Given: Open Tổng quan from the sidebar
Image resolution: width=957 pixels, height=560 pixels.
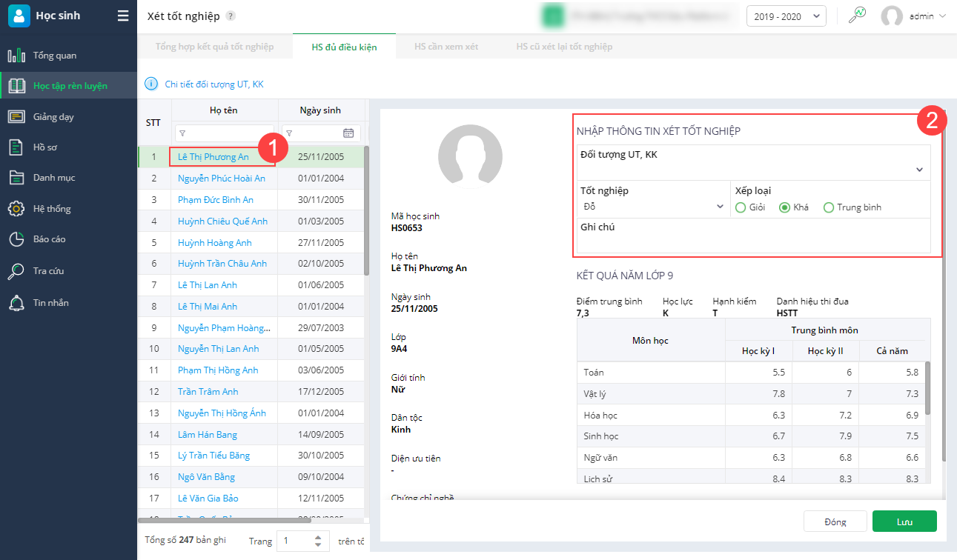Looking at the screenshot, I should click(x=54, y=56).
